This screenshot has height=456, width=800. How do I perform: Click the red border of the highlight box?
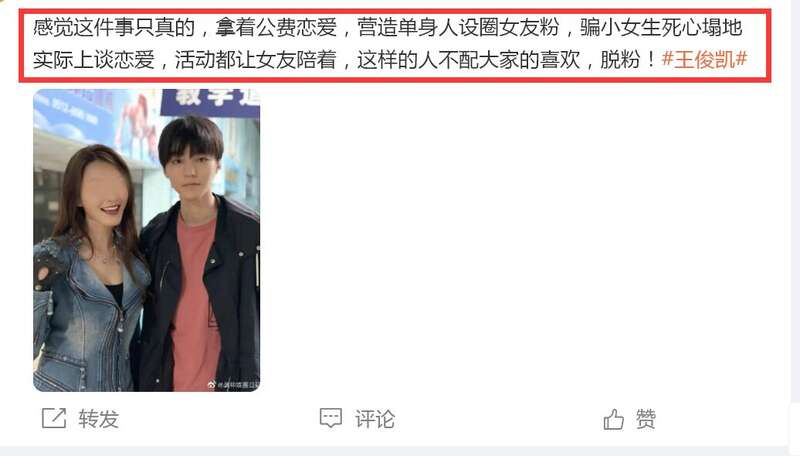(x=394, y=10)
